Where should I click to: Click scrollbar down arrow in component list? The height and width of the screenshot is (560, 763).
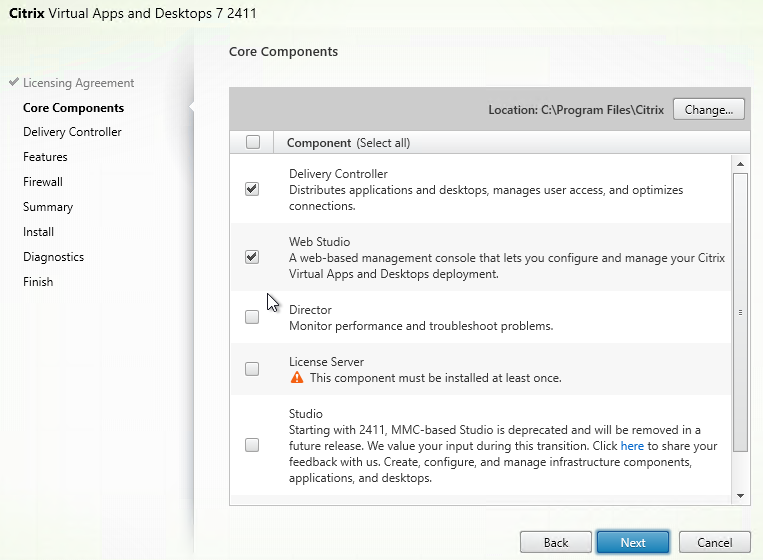coord(741,496)
